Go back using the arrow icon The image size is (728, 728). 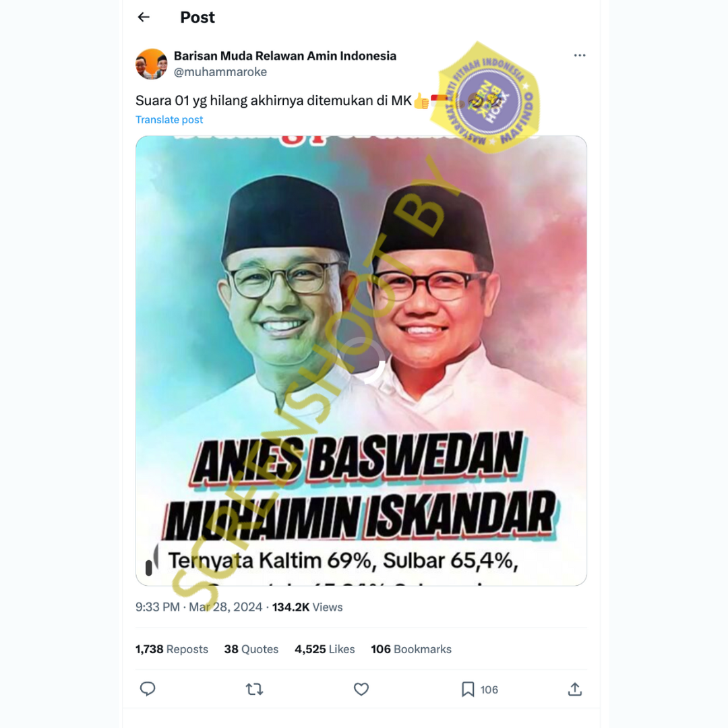[144, 17]
